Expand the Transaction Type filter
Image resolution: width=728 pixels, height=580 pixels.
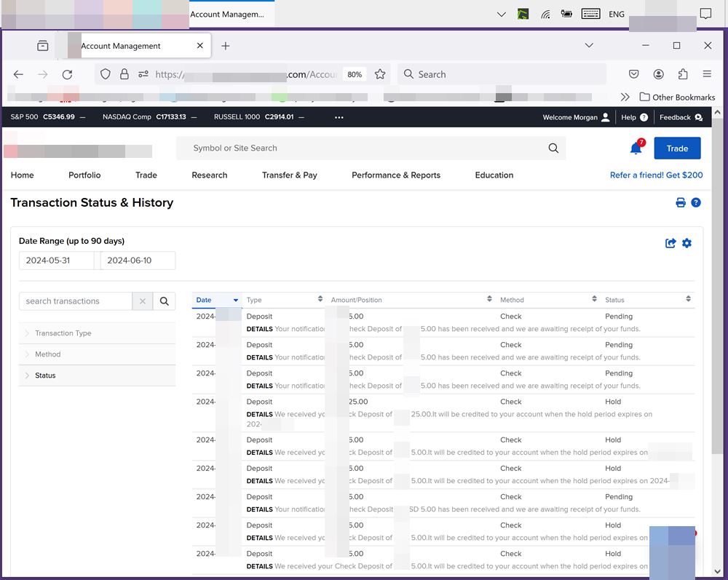[x=97, y=333]
